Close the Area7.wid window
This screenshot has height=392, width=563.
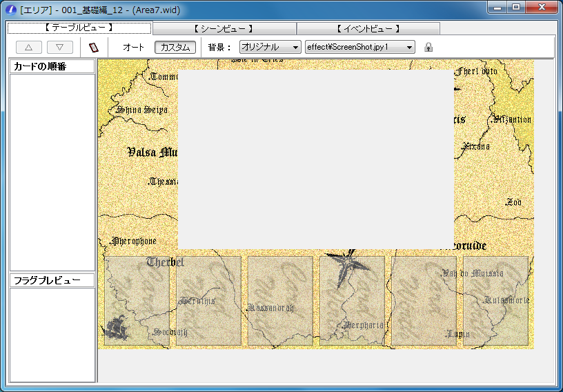pos(542,7)
